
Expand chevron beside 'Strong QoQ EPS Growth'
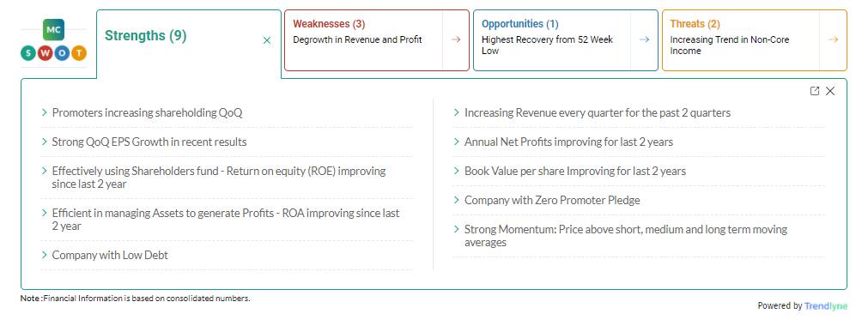tap(45, 142)
